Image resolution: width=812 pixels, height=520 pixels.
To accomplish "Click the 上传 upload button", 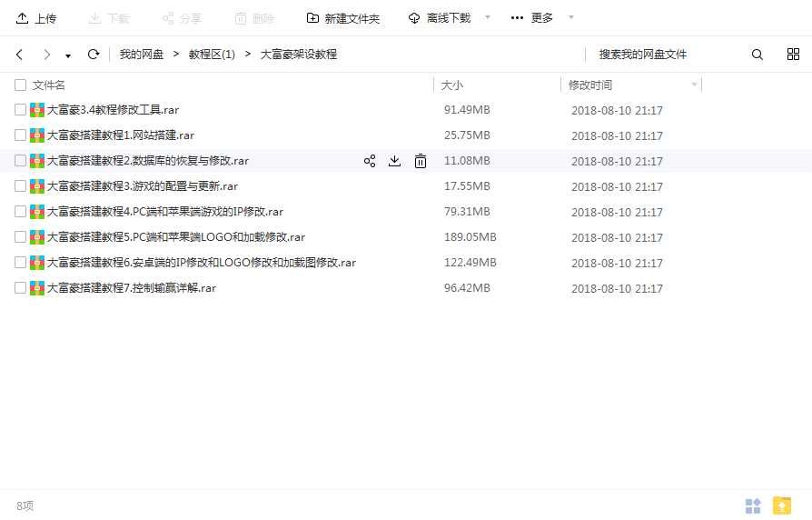I will (36, 19).
